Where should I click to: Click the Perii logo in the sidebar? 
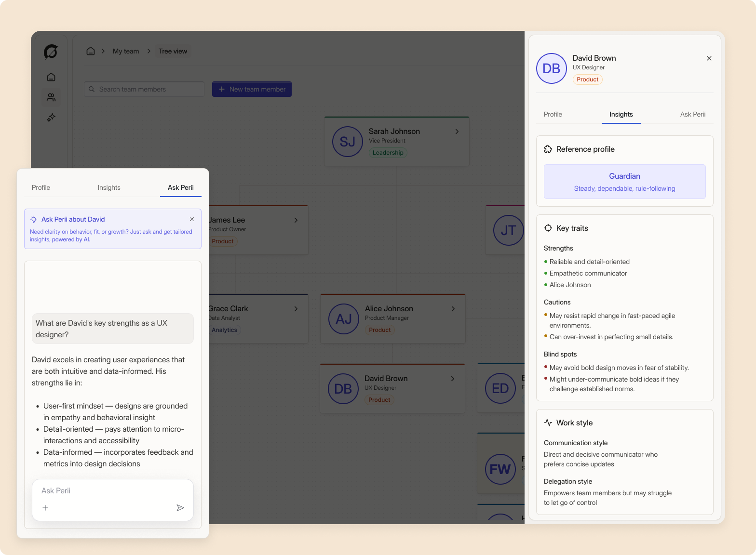51,52
